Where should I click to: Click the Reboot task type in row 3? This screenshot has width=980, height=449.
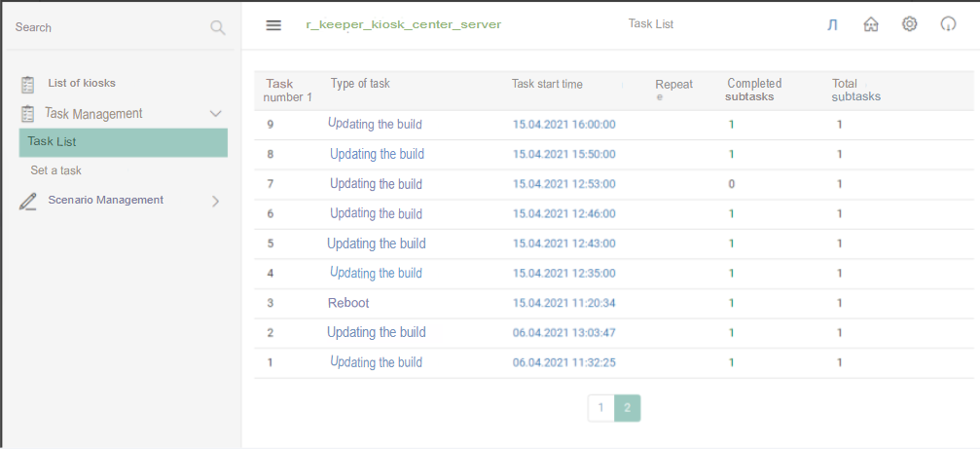pyautogui.click(x=348, y=303)
